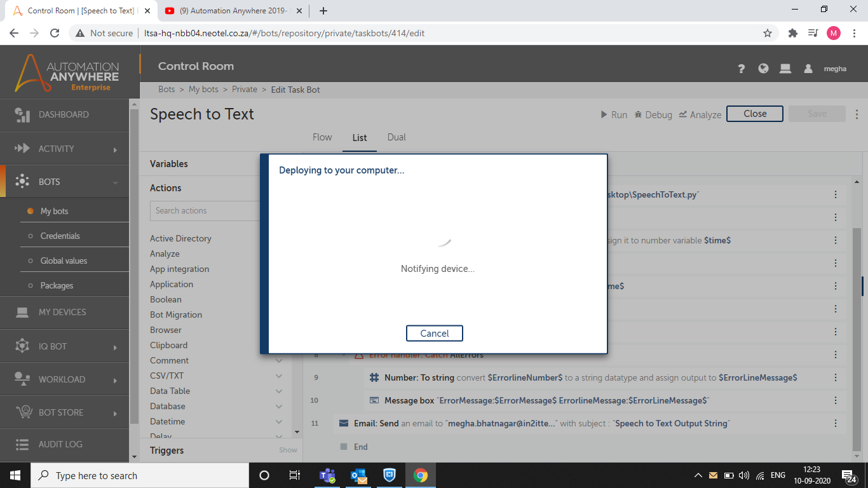The image size is (868, 488).
Task: Expand the ACTIVITY sidebar menu
Action: (x=115, y=149)
